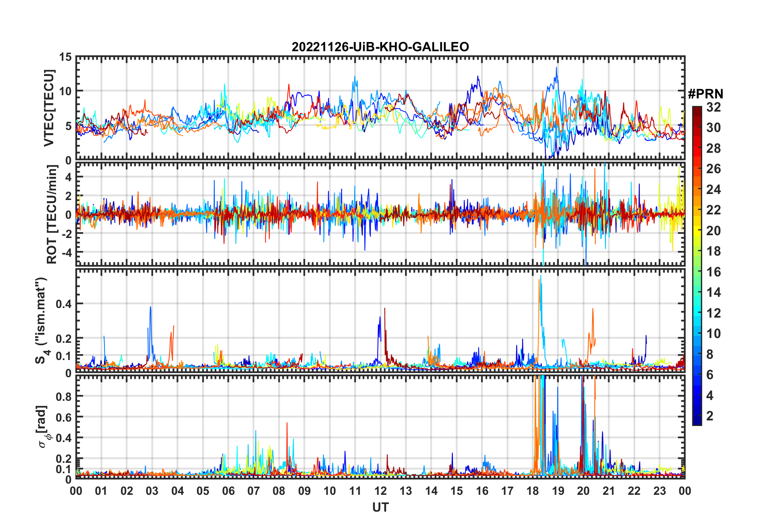Click the #PRN colorbar title

point(705,94)
